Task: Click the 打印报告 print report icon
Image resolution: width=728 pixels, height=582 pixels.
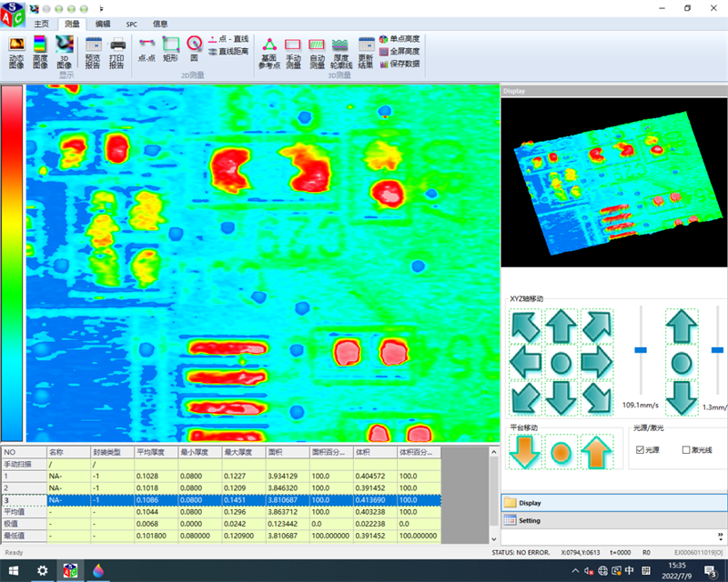Action: [x=116, y=51]
